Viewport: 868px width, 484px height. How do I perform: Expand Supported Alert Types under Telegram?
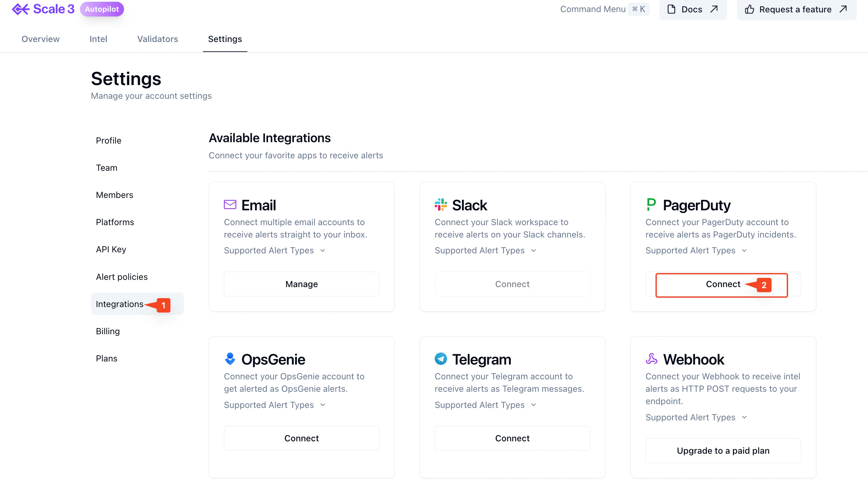click(485, 405)
